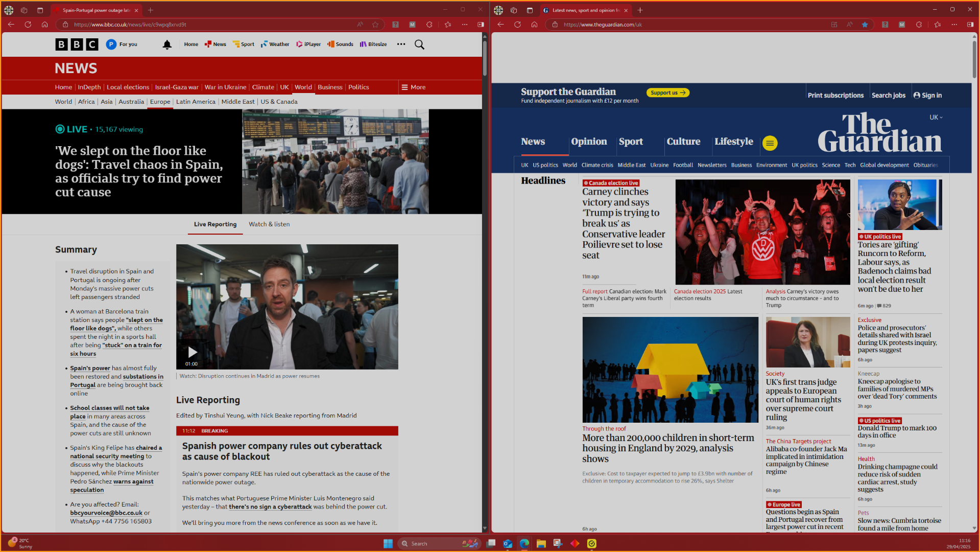Open Guardian Sport section
This screenshot has height=552, width=980.
click(631, 142)
